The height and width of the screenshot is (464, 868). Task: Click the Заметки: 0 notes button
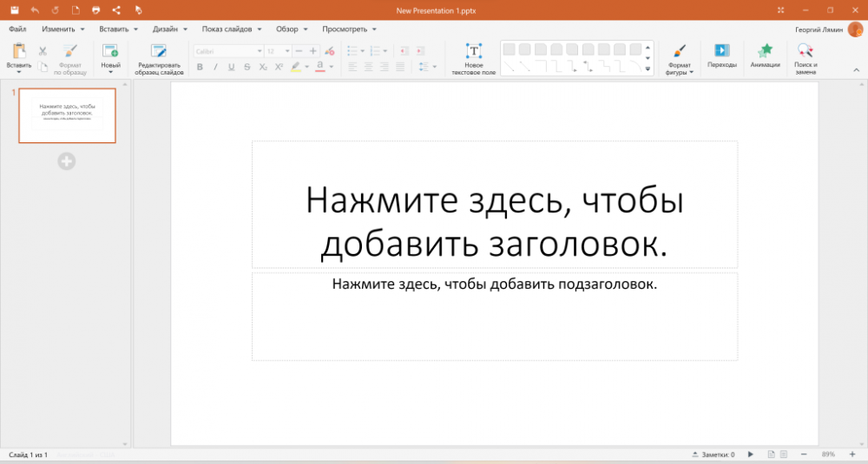[713, 454]
